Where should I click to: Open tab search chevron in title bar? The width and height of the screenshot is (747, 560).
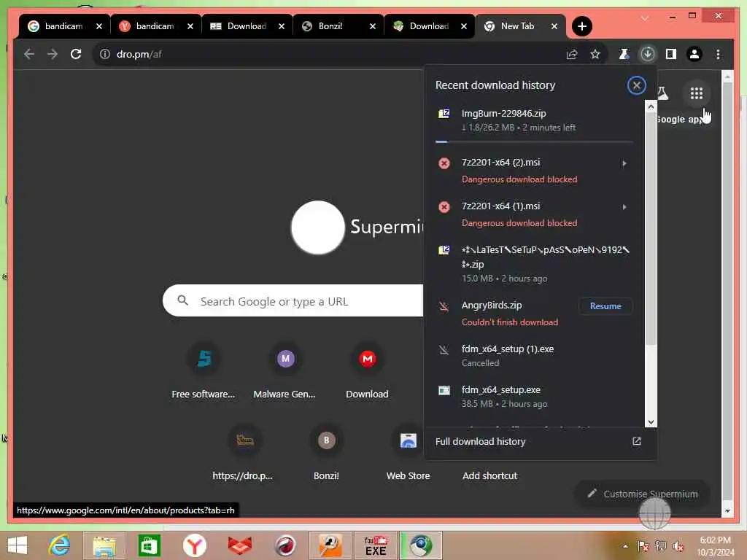[645, 18]
